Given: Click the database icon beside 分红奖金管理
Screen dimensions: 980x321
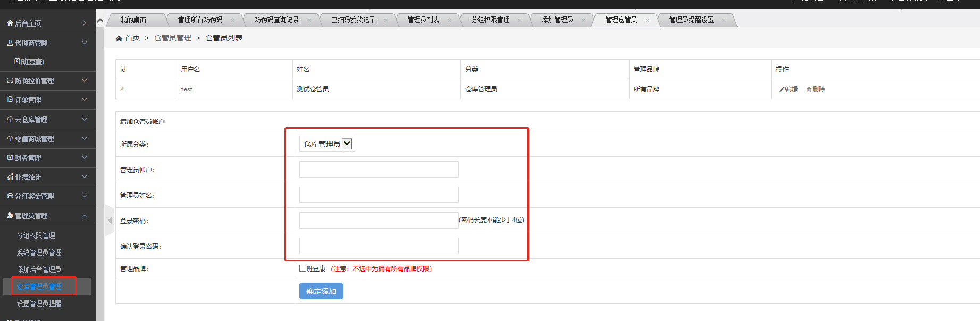Looking at the screenshot, I should [10, 196].
